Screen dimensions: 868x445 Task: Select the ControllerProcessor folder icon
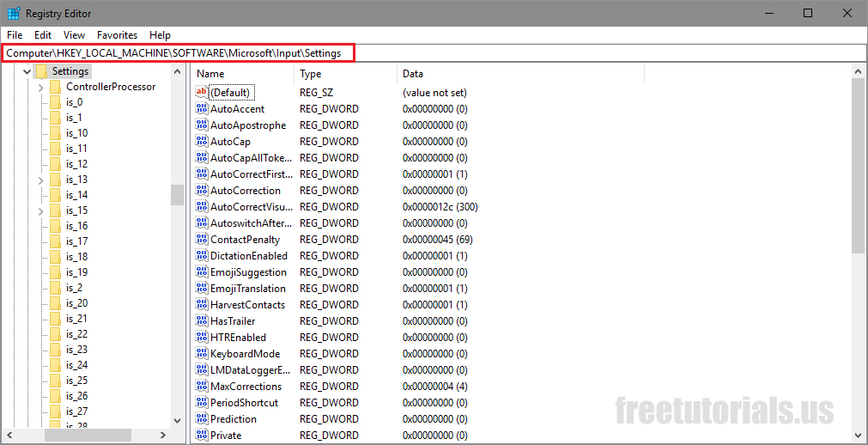(56, 87)
